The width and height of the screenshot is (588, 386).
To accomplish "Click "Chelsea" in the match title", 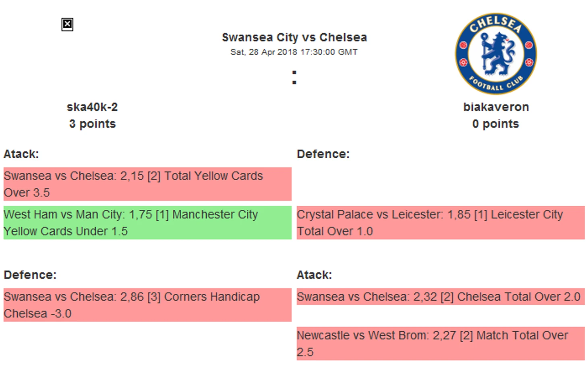I will tap(343, 37).
